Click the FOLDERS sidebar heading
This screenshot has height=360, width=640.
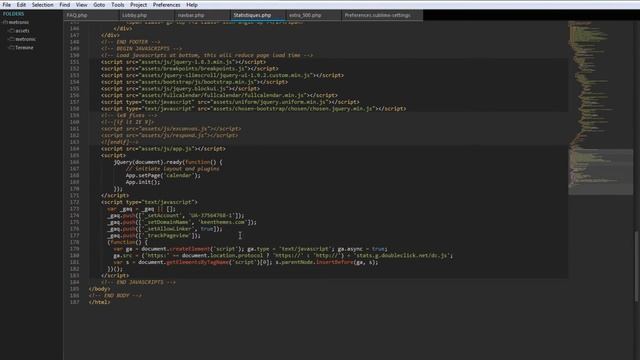[x=13, y=14]
